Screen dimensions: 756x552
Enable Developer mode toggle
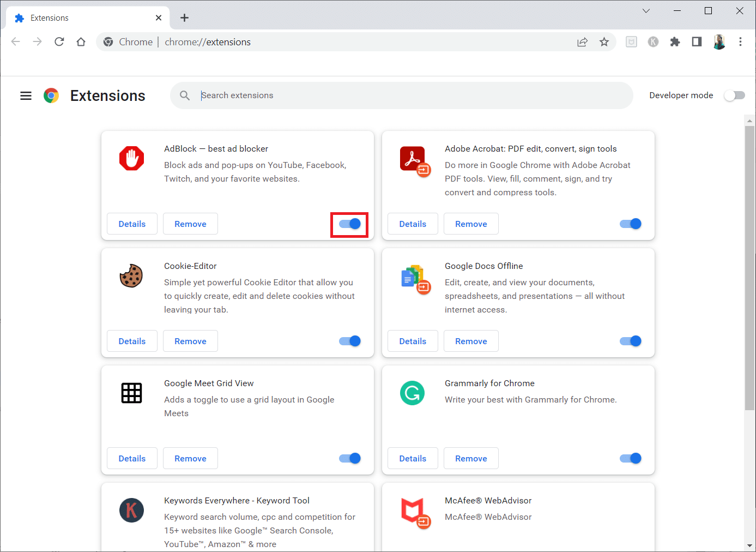734,95
